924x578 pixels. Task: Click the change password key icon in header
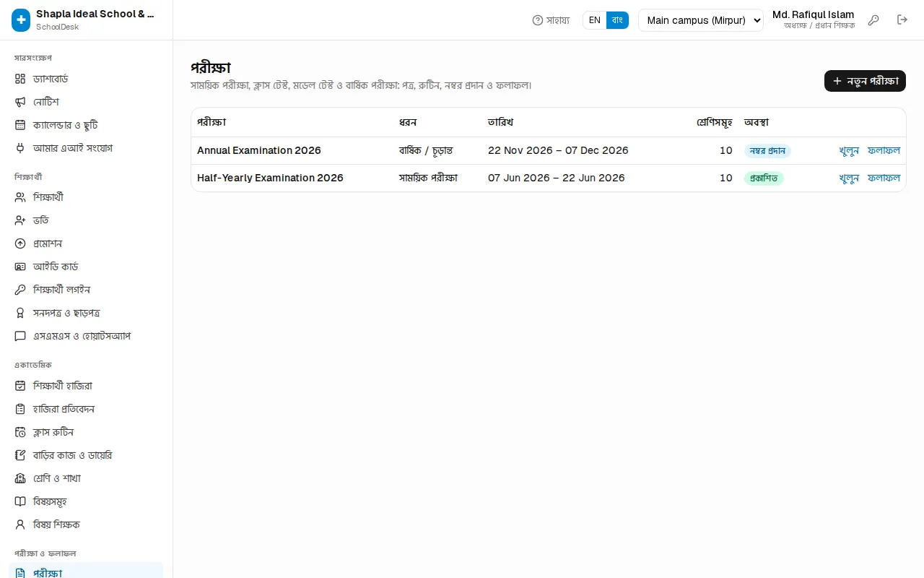[873, 20]
